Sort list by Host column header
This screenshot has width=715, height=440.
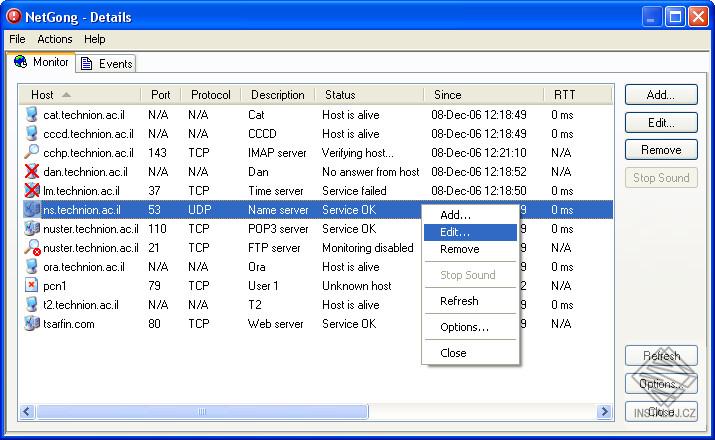click(x=43, y=95)
